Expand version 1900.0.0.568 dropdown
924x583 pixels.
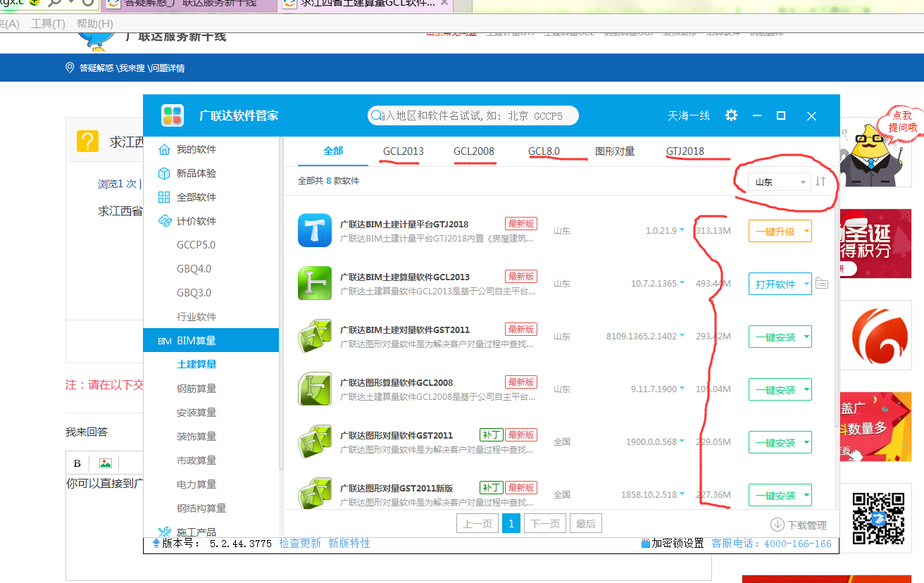click(x=682, y=442)
